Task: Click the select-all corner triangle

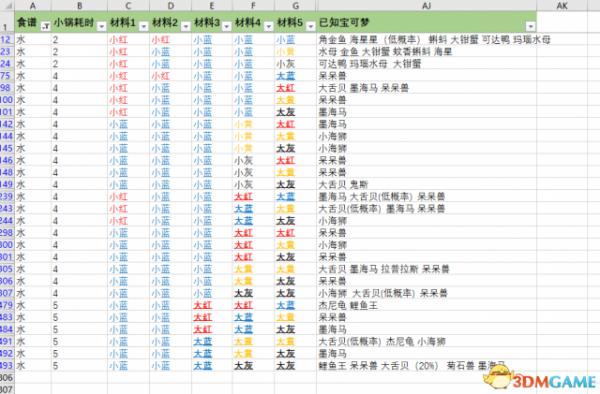Action: (7, 5)
